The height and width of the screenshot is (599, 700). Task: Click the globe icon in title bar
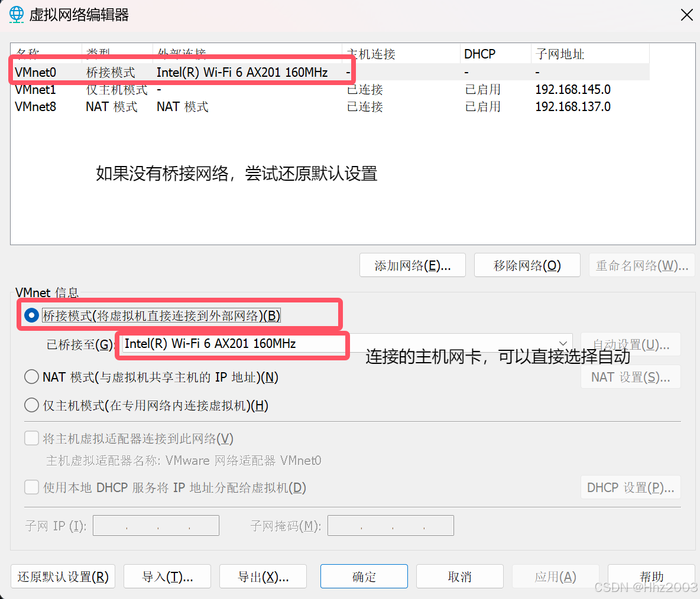coord(17,14)
